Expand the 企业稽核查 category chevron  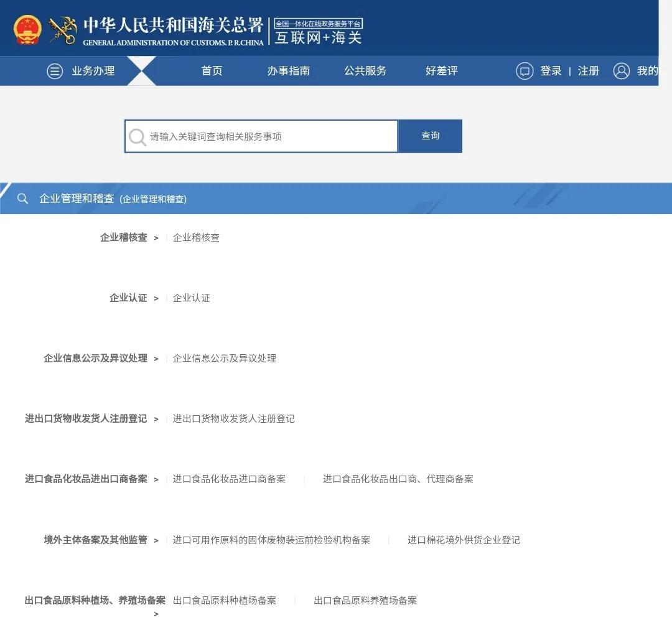click(x=156, y=237)
